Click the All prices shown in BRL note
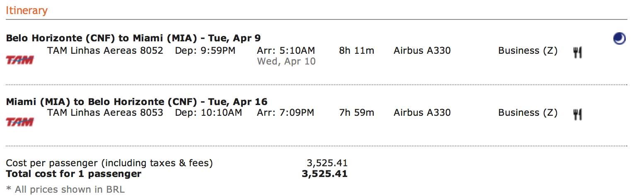The width and height of the screenshot is (644, 196). (65, 190)
